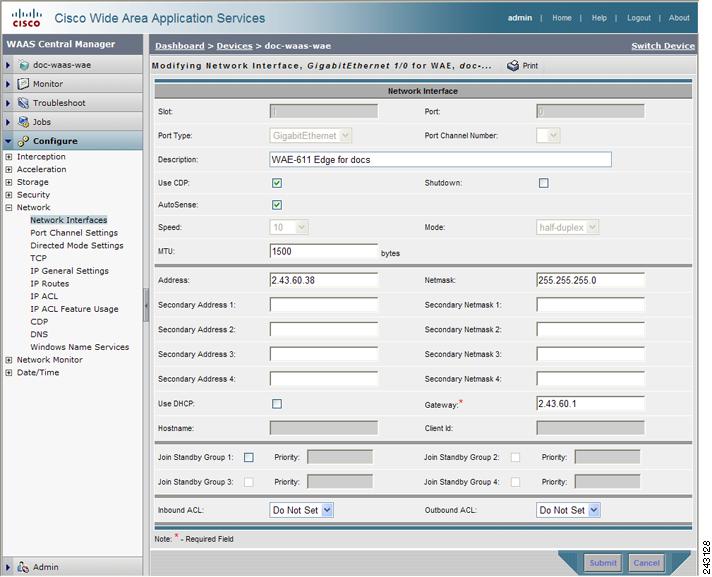This screenshot has width=712, height=577.
Task: Click the Admin section icon
Action: click(23, 567)
